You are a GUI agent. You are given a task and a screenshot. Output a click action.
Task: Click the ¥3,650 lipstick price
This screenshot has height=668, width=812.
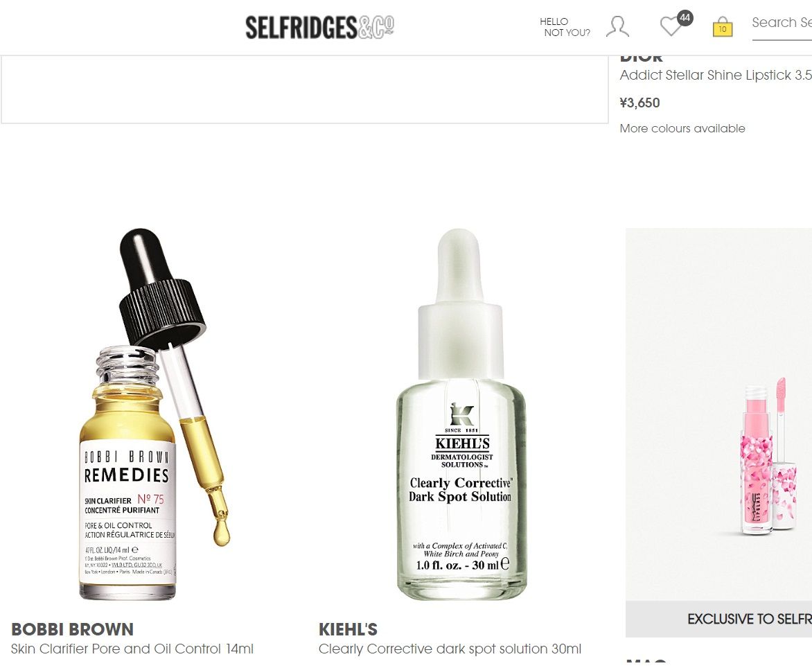pyautogui.click(x=639, y=103)
